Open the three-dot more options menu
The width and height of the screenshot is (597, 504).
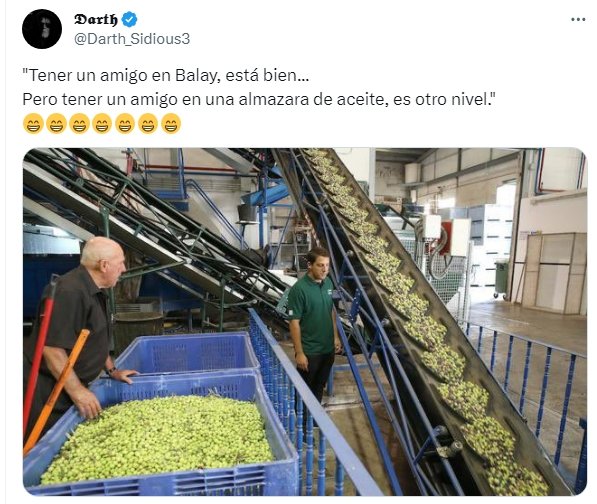click(x=578, y=19)
